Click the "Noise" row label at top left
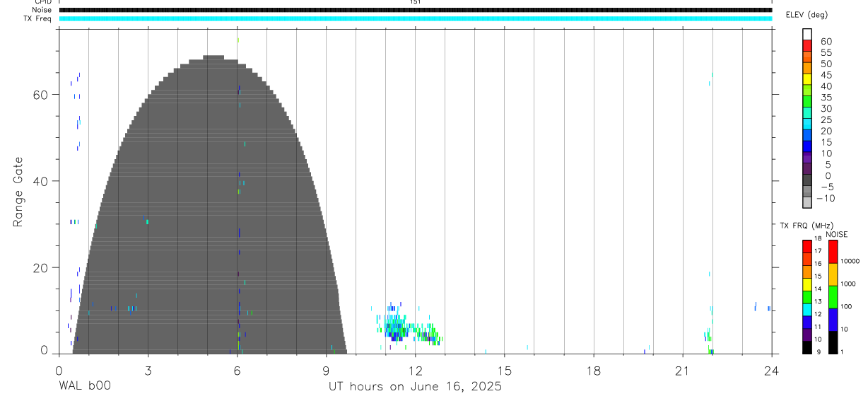Viewport: 868px width, 401px height. [x=42, y=10]
